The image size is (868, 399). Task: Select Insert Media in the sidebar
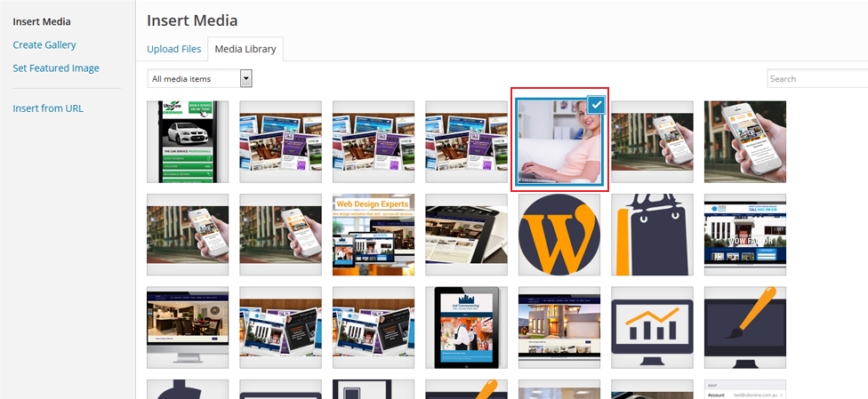point(42,21)
